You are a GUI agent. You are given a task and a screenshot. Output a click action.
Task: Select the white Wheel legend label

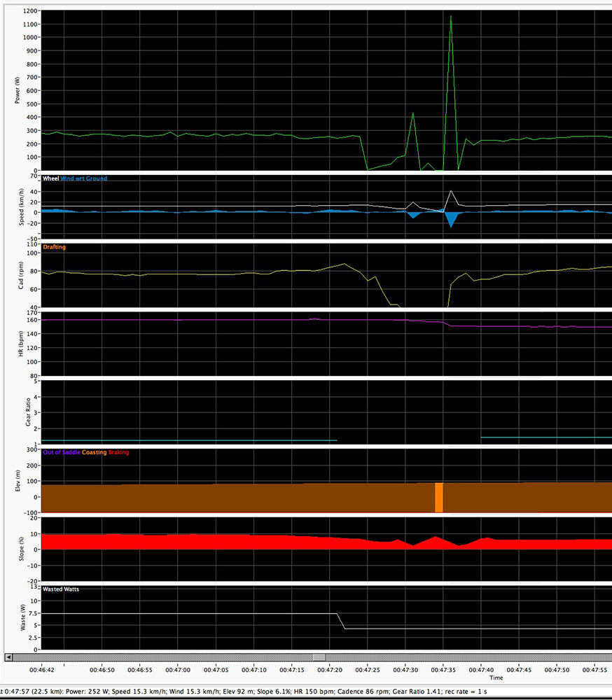(x=51, y=178)
